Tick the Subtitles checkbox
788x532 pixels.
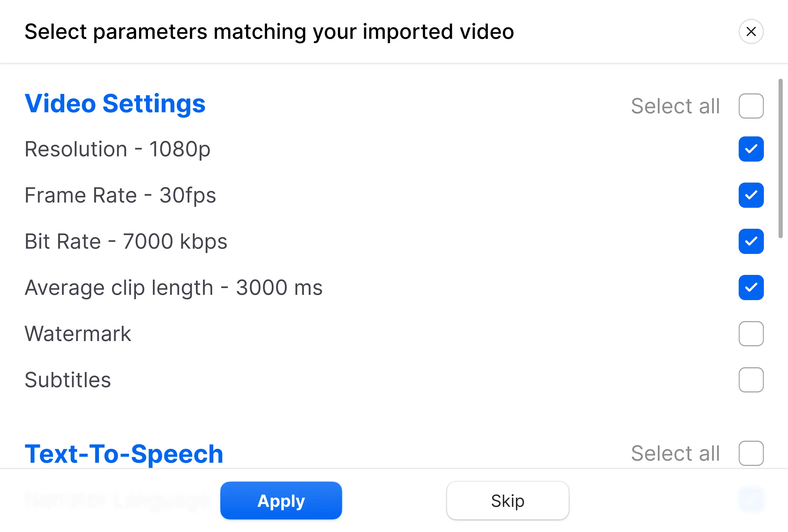pyautogui.click(x=751, y=379)
